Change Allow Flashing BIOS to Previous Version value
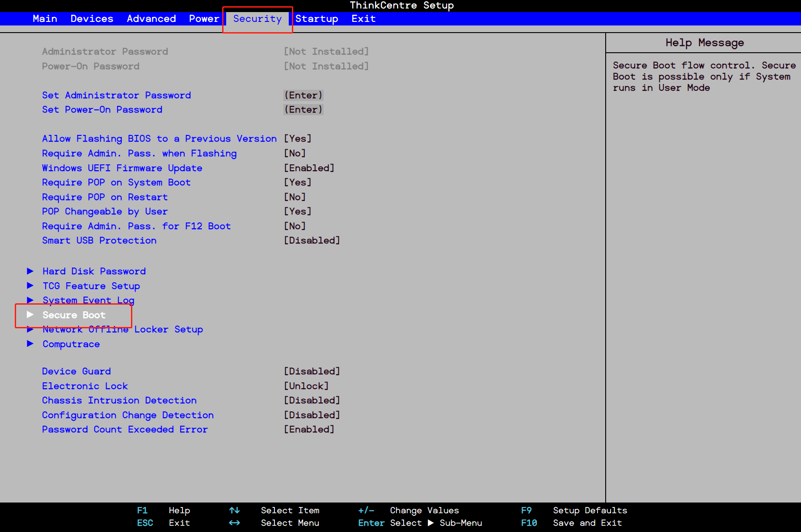Screen dimensions: 801x532 [298, 139]
